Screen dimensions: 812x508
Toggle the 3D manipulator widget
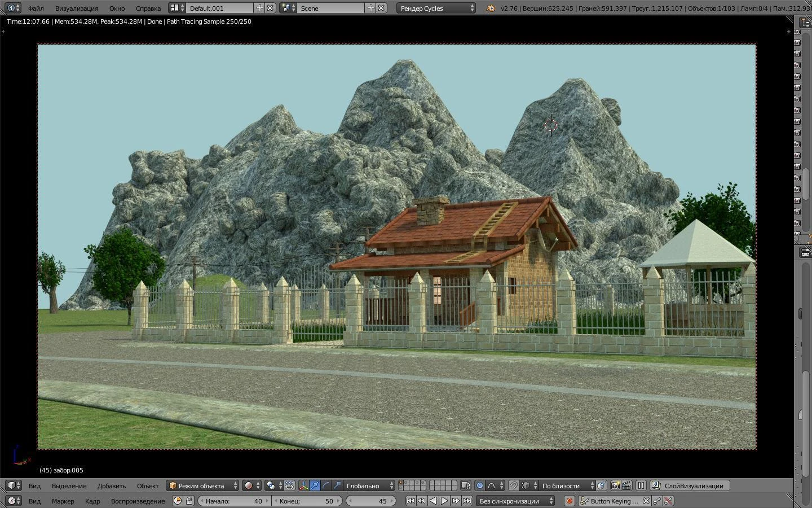[303, 485]
